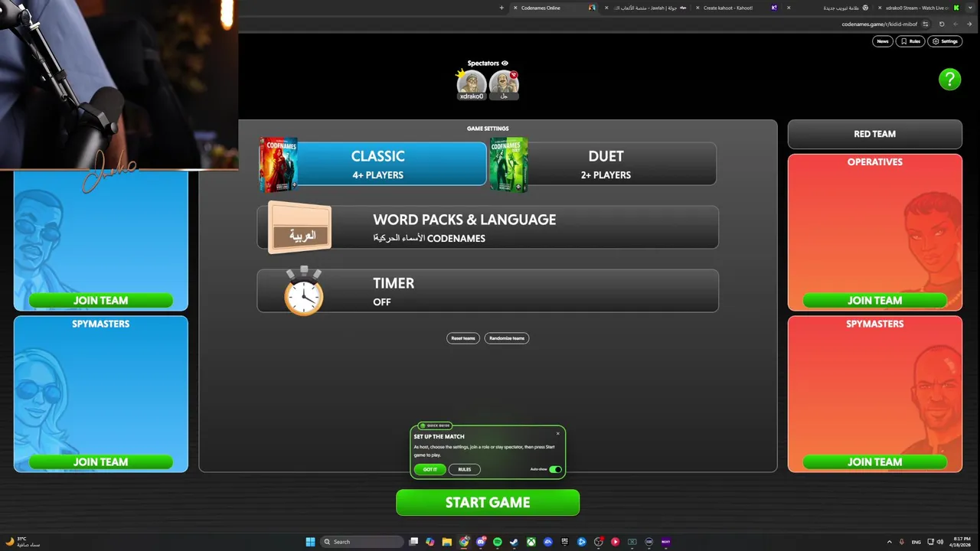This screenshot has width=980, height=551.
Task: Join the blue team Spymasters
Action: click(x=100, y=462)
